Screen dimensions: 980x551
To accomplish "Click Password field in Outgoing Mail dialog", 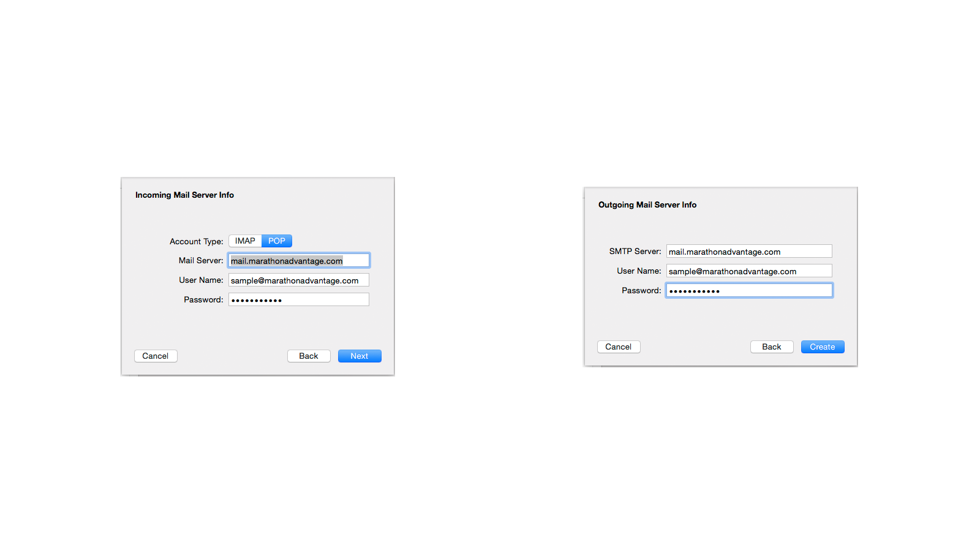I will click(749, 291).
